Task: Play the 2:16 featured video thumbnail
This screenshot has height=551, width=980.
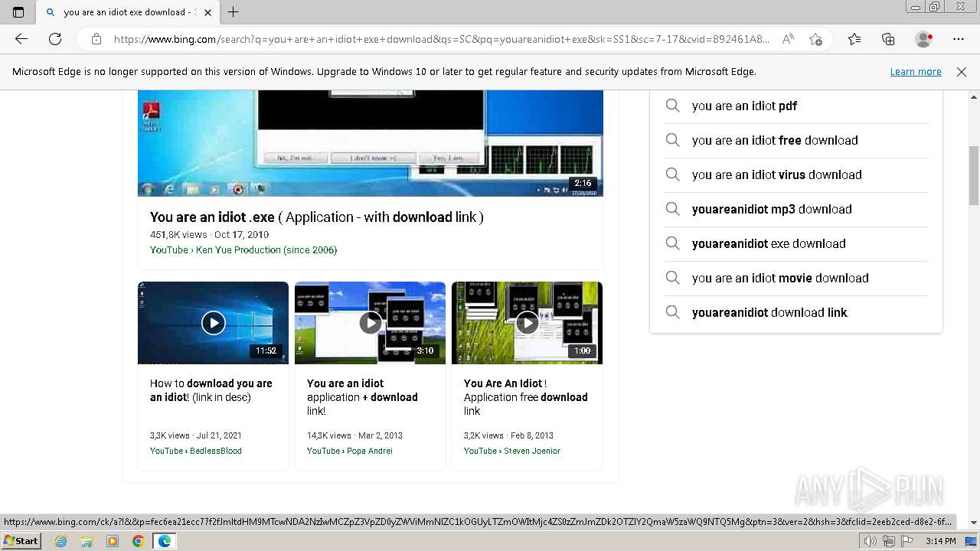Action: [371, 143]
